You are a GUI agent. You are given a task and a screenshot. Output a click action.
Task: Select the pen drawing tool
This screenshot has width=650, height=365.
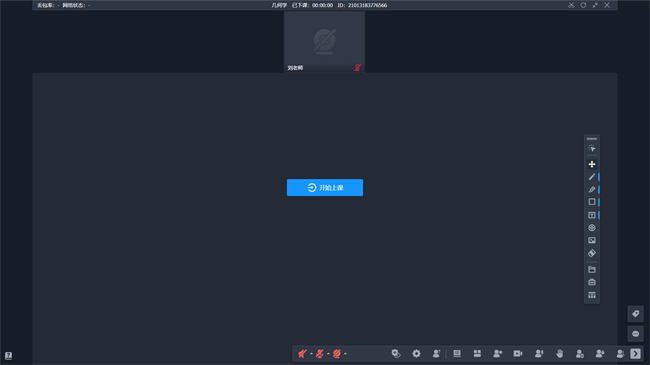(x=592, y=177)
